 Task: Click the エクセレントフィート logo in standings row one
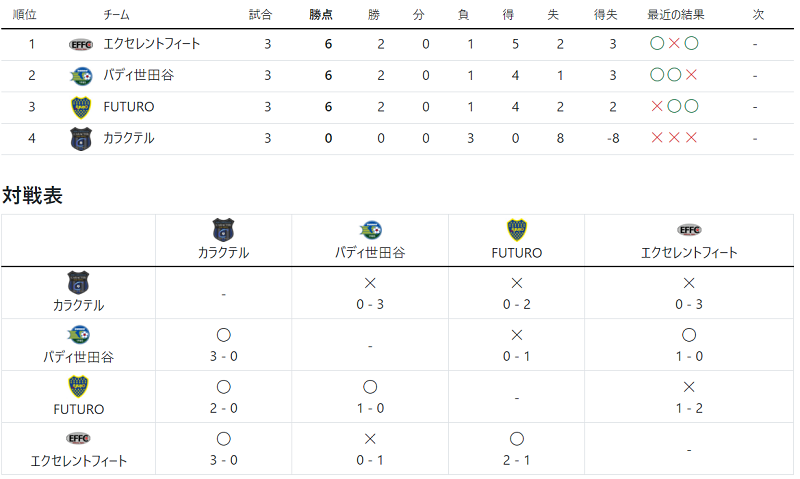coord(81,45)
